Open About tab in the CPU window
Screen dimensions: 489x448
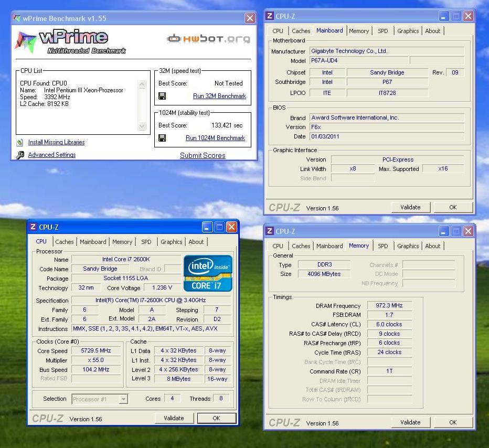click(x=196, y=242)
